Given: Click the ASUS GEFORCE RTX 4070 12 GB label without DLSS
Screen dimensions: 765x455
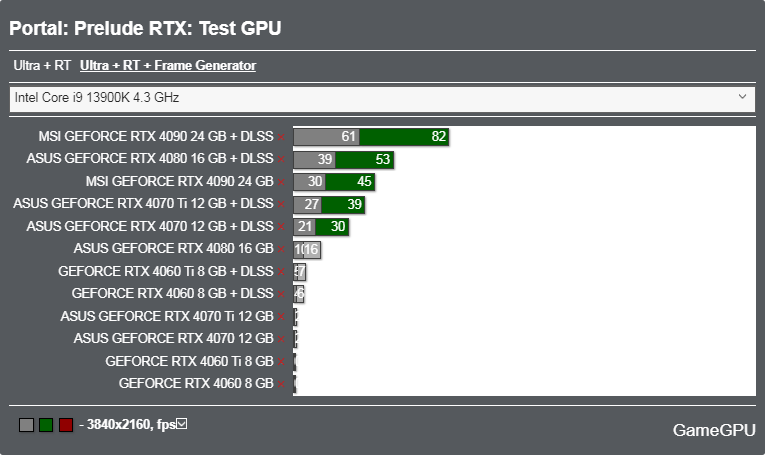Looking at the screenshot, I should point(174,338).
